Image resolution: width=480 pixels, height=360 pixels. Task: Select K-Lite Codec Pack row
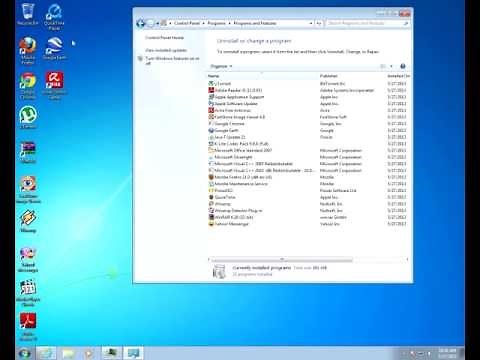(308, 144)
